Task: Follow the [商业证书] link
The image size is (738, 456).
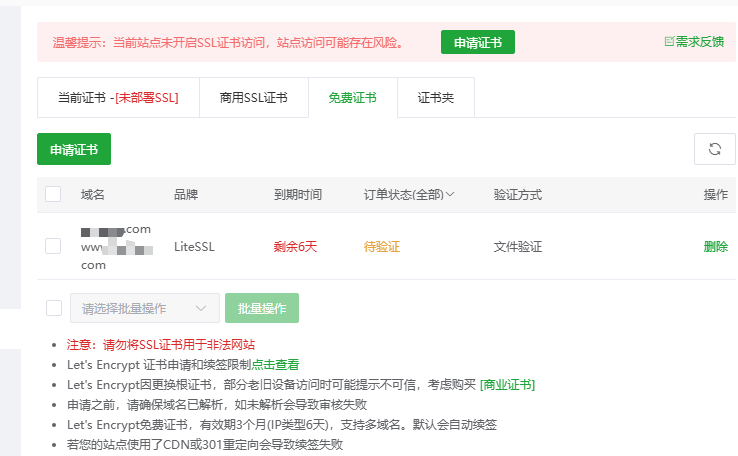Action: 507,384
